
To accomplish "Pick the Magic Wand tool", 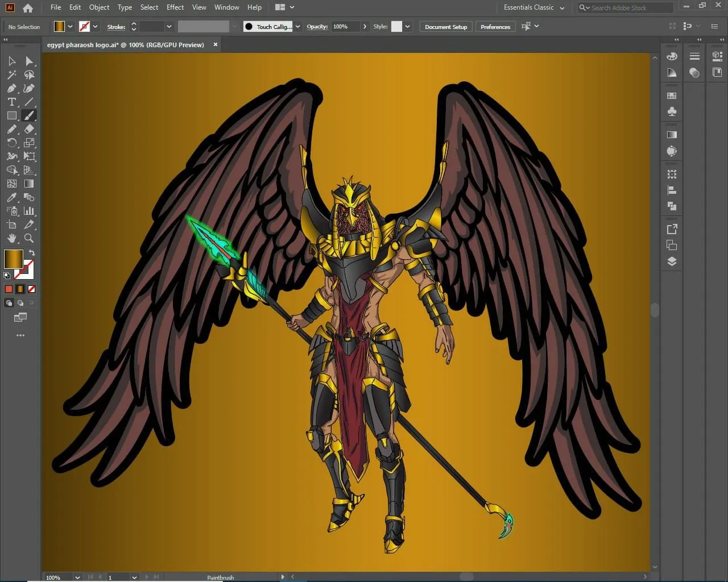I will pyautogui.click(x=11, y=75).
